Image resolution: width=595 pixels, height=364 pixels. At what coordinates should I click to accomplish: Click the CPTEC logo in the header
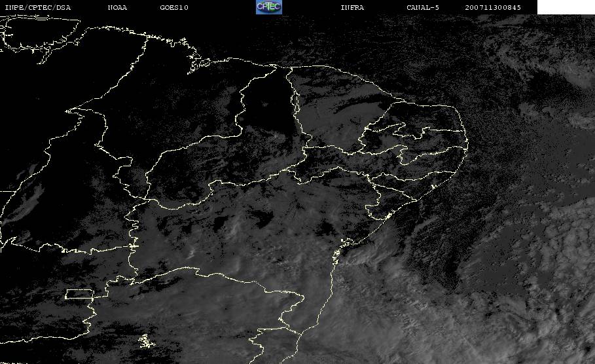tap(268, 7)
